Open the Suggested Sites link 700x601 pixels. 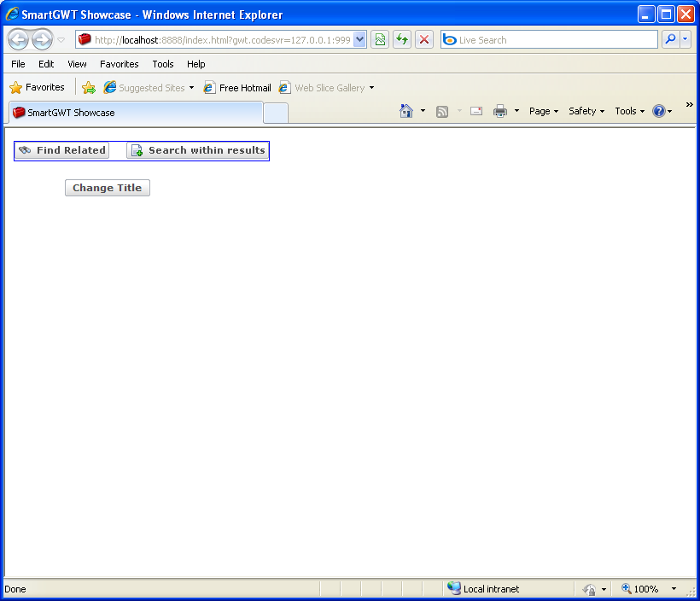[144, 88]
